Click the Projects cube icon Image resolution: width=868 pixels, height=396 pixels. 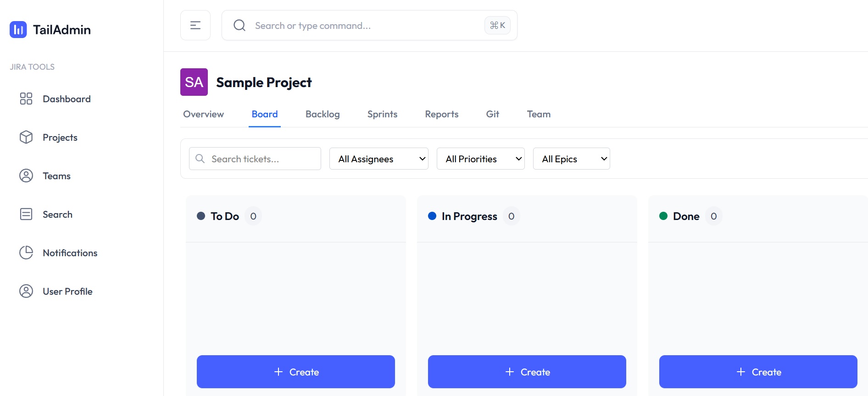coord(26,137)
